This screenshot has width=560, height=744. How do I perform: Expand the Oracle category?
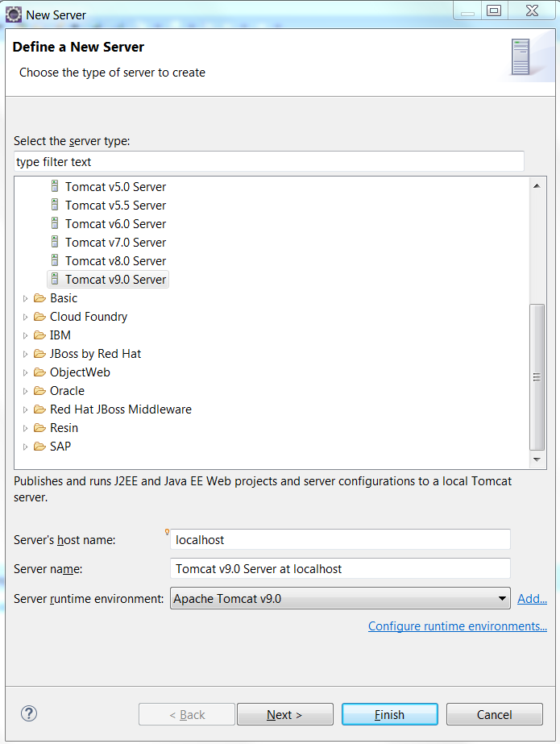(25, 391)
